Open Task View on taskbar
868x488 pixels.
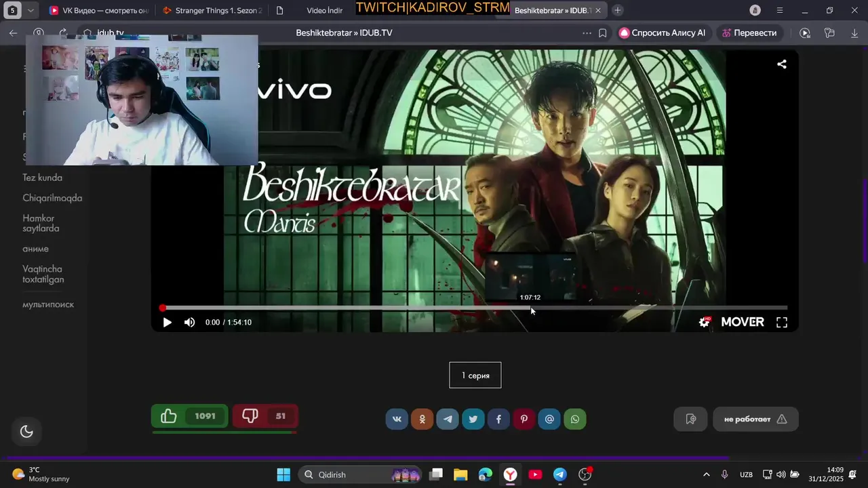(436, 474)
